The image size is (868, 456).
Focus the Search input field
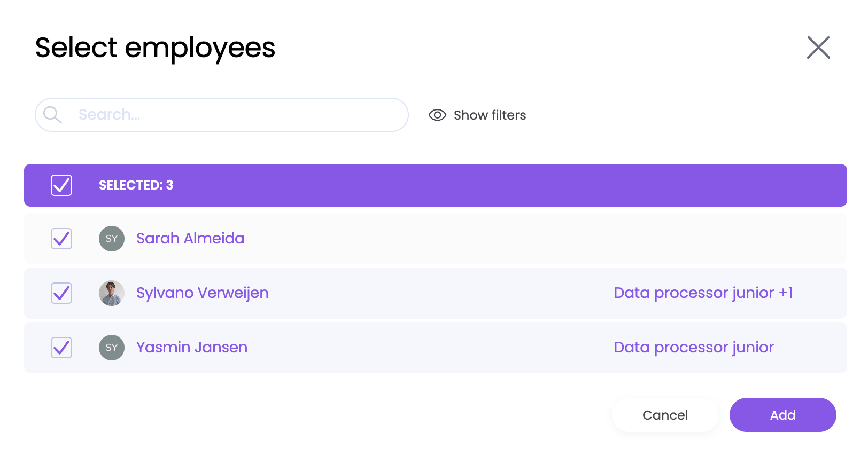pyautogui.click(x=235, y=115)
